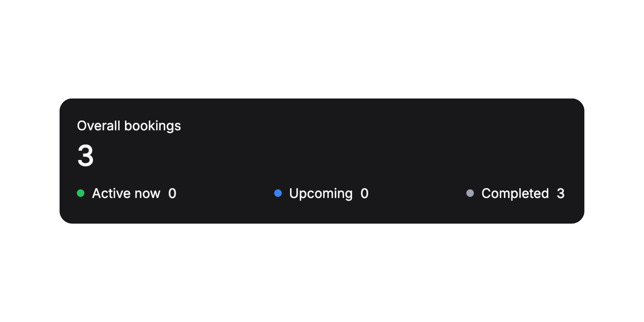
Task: Click the large number 3 total count
Action: (85, 156)
